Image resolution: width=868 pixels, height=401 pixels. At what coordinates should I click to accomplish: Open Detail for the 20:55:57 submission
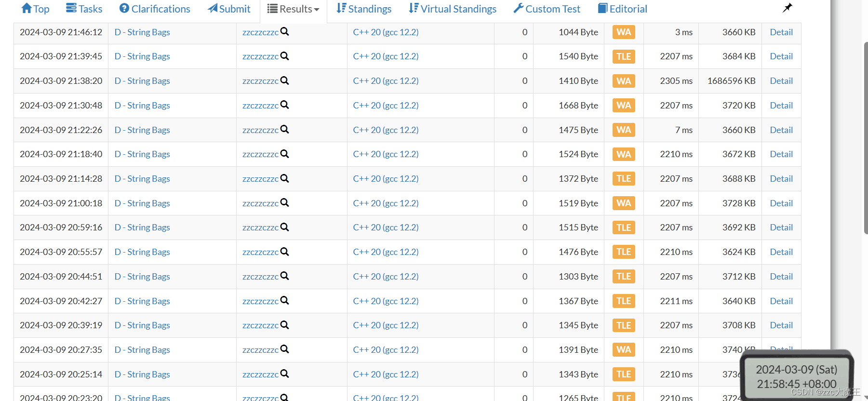coord(781,252)
